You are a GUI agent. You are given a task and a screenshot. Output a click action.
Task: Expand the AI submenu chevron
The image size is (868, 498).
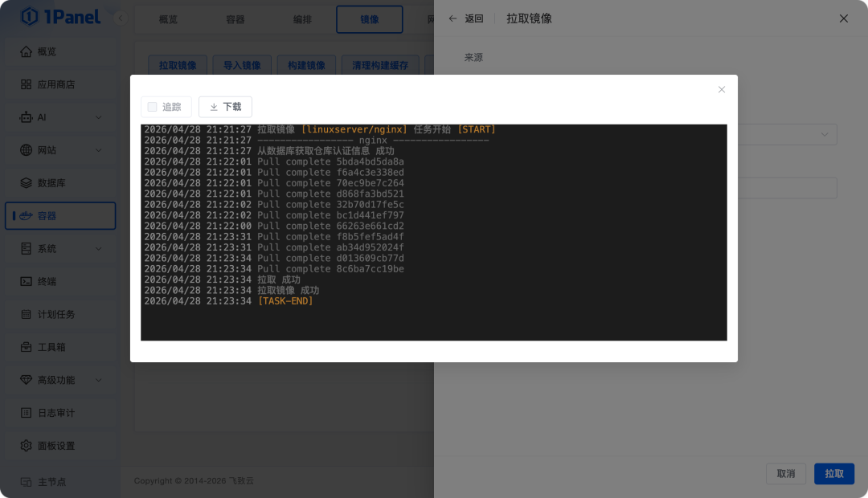pyautogui.click(x=99, y=117)
